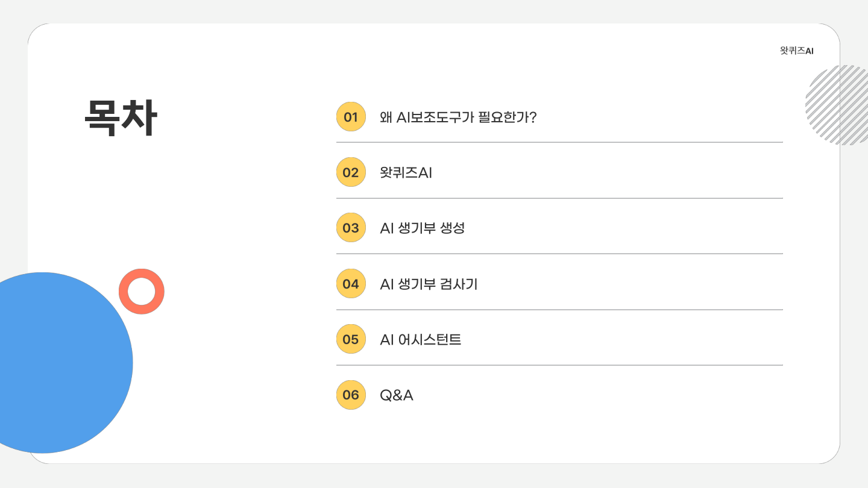Open the AI 생기부 검사기 entry
The image size is (868, 488).
pyautogui.click(x=429, y=284)
